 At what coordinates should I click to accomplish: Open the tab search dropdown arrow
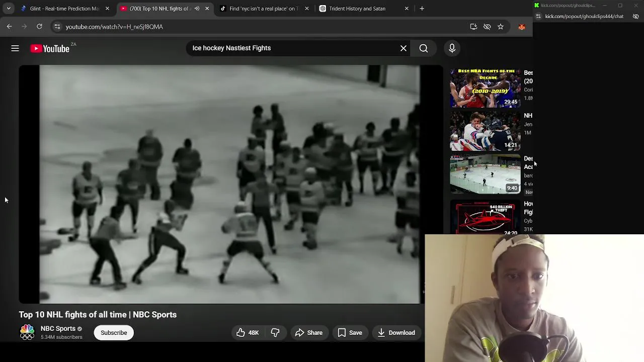pos(9,9)
